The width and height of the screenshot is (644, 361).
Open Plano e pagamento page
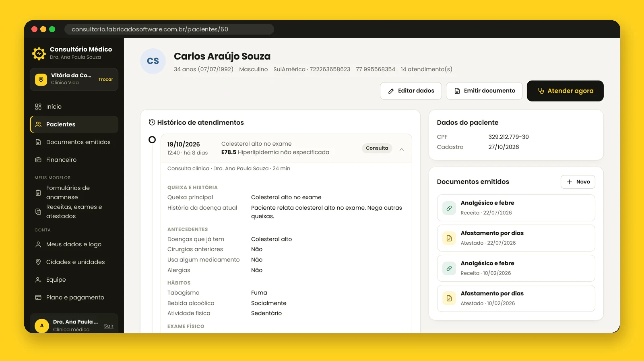[x=74, y=297]
